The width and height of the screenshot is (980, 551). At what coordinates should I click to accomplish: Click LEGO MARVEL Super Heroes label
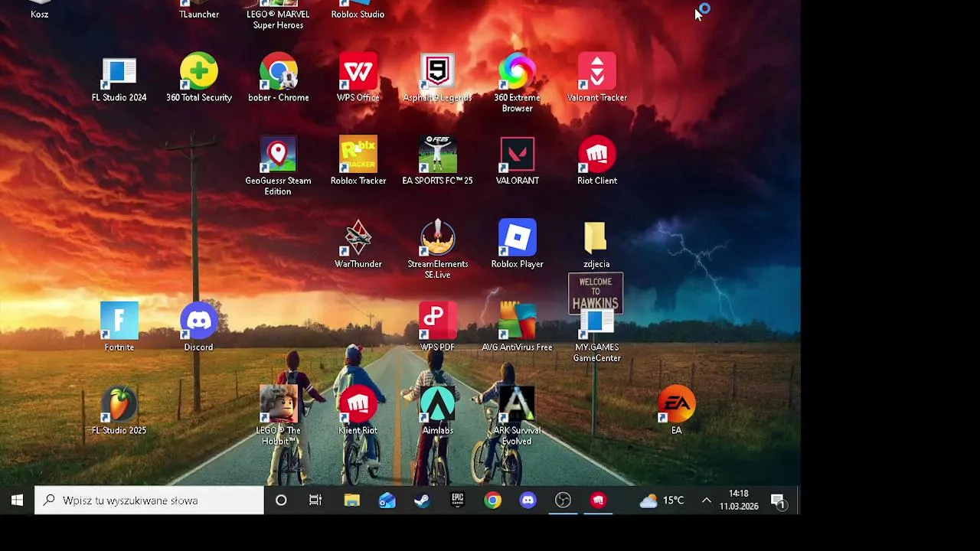click(278, 20)
